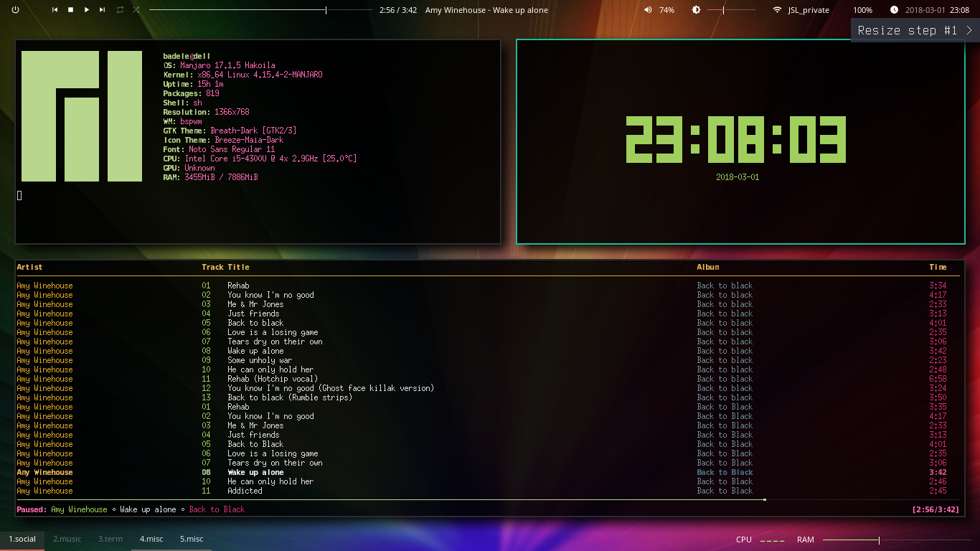Switch to the 2.music workspace

click(x=67, y=539)
